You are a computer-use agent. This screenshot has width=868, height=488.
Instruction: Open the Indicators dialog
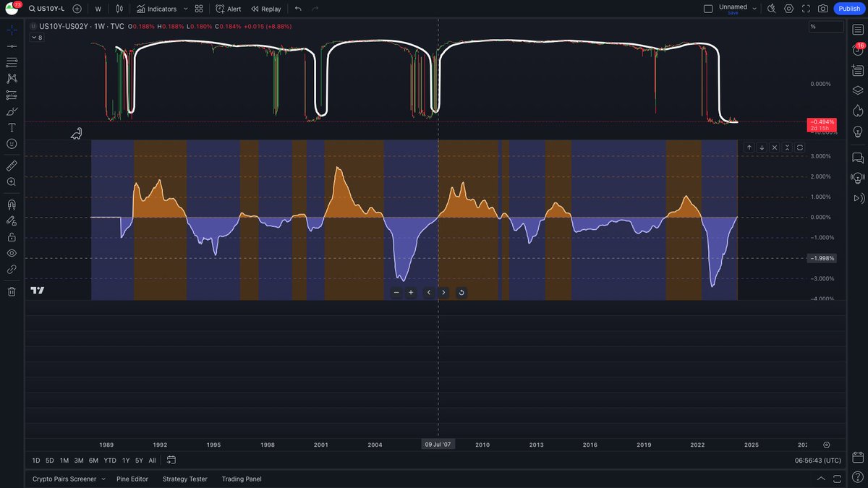click(156, 9)
